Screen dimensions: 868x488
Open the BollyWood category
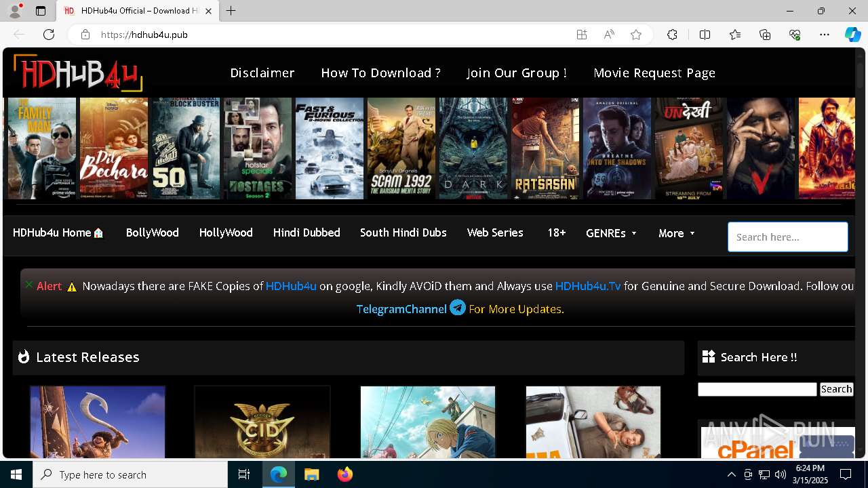point(153,232)
